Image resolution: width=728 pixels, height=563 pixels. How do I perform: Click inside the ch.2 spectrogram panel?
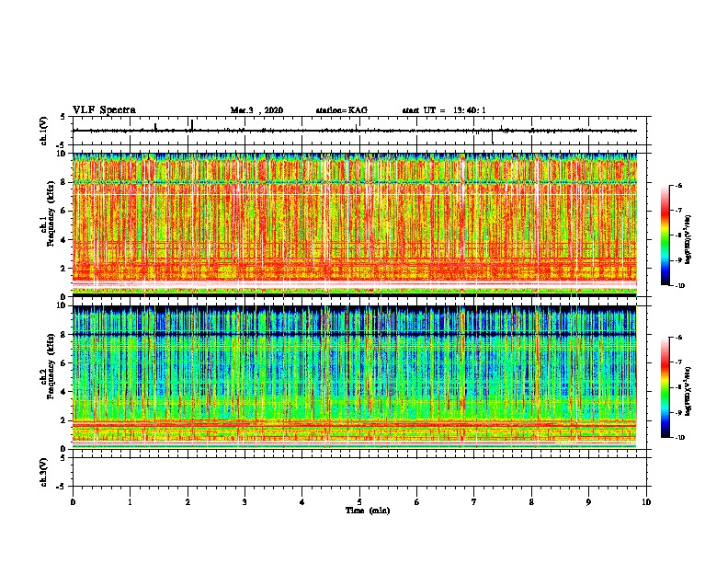359,377
